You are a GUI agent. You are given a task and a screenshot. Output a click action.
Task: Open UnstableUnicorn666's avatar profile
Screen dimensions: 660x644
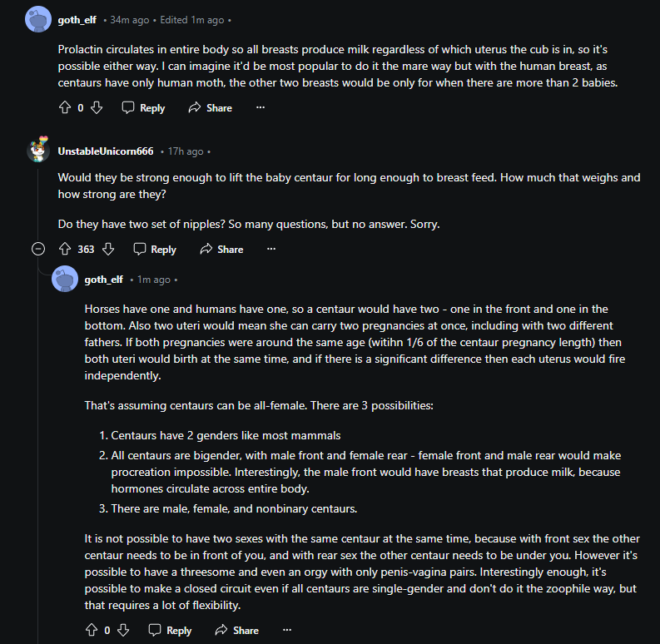point(38,151)
